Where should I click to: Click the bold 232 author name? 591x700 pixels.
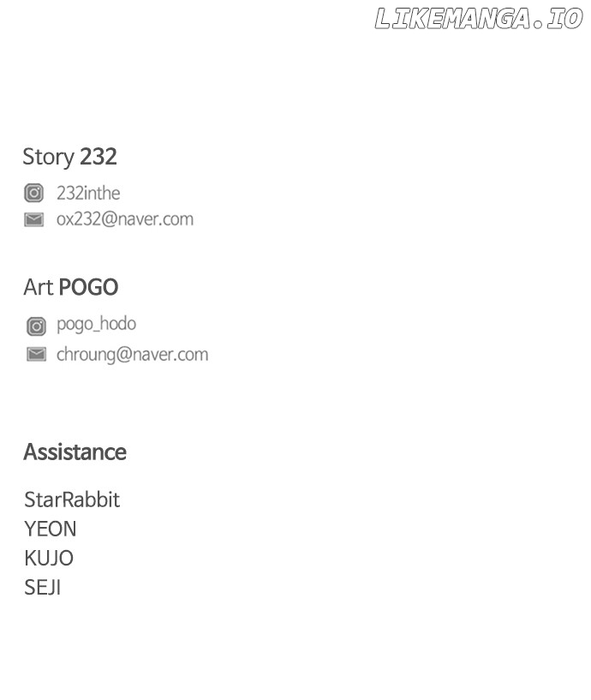click(x=98, y=157)
